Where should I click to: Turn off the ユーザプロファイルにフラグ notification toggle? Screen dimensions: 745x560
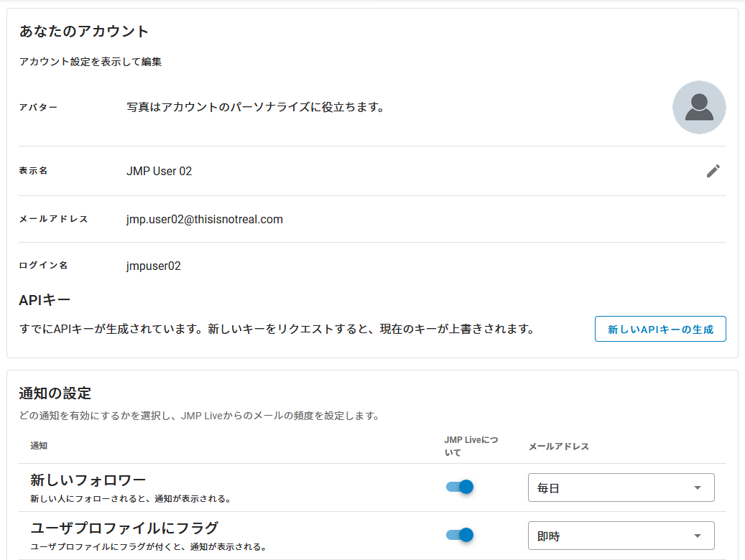coord(459,535)
